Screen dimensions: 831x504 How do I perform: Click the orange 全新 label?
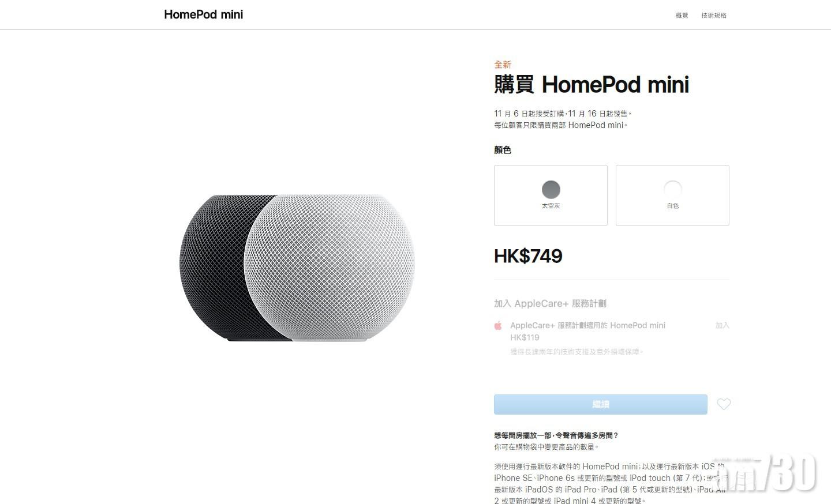point(503,65)
